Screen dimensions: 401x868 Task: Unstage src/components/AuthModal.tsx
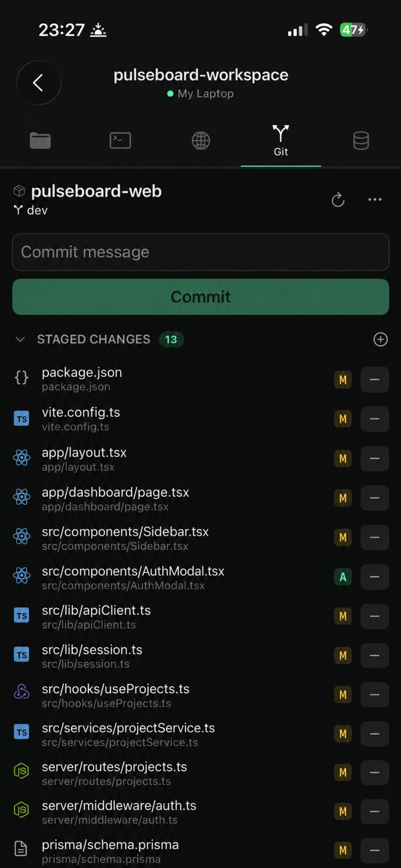coord(375,577)
